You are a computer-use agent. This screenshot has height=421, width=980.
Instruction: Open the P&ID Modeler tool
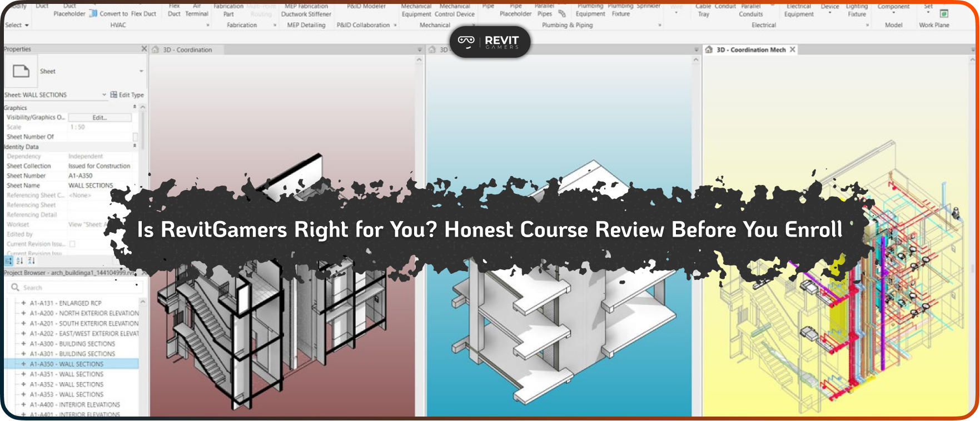pyautogui.click(x=366, y=7)
